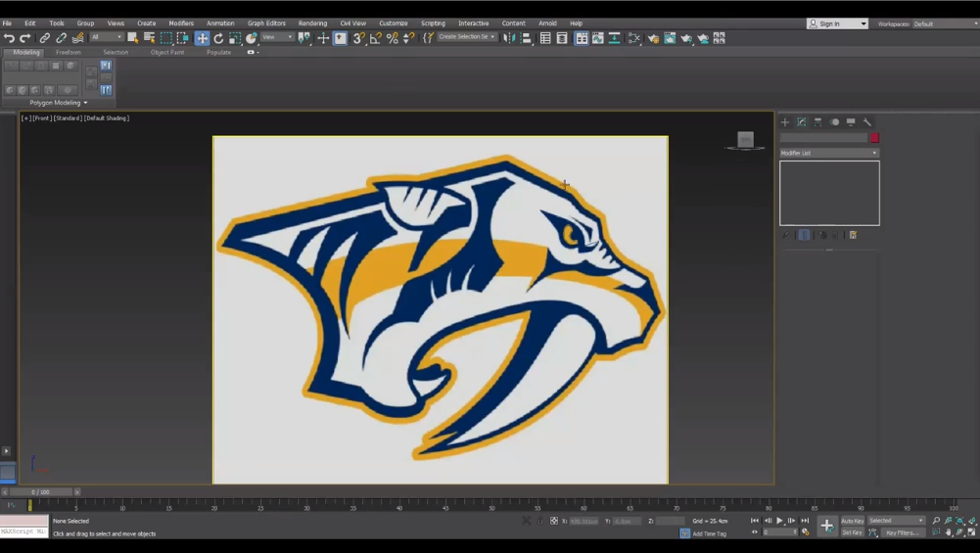Click the time slider 0 / 100 handle
Image resolution: width=980 pixels, height=553 pixels.
click(40, 492)
